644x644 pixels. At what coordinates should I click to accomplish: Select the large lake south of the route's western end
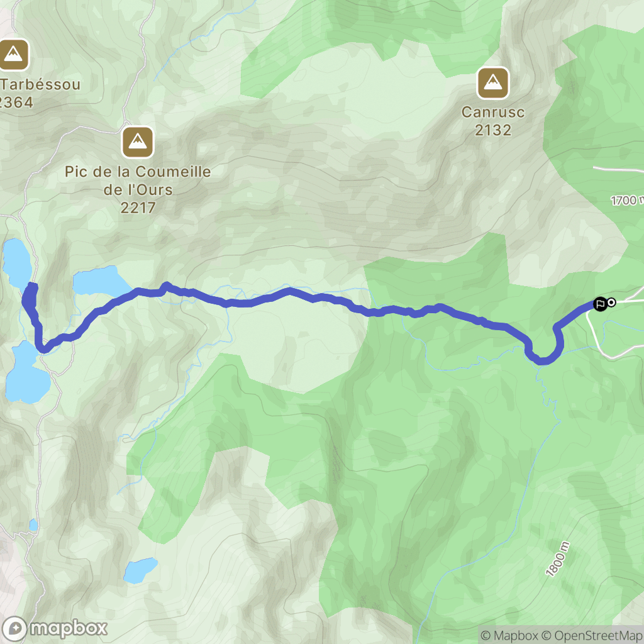point(26,373)
